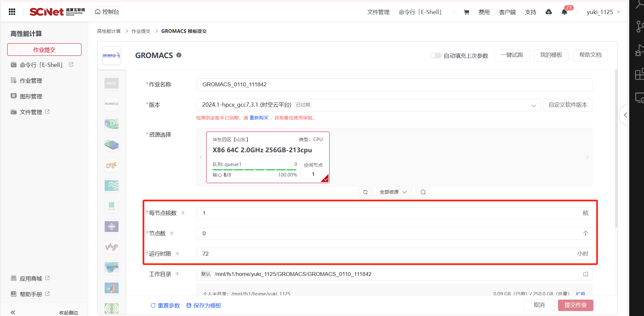Browse folder for 工作目录
644x316 pixels.
(x=586, y=274)
